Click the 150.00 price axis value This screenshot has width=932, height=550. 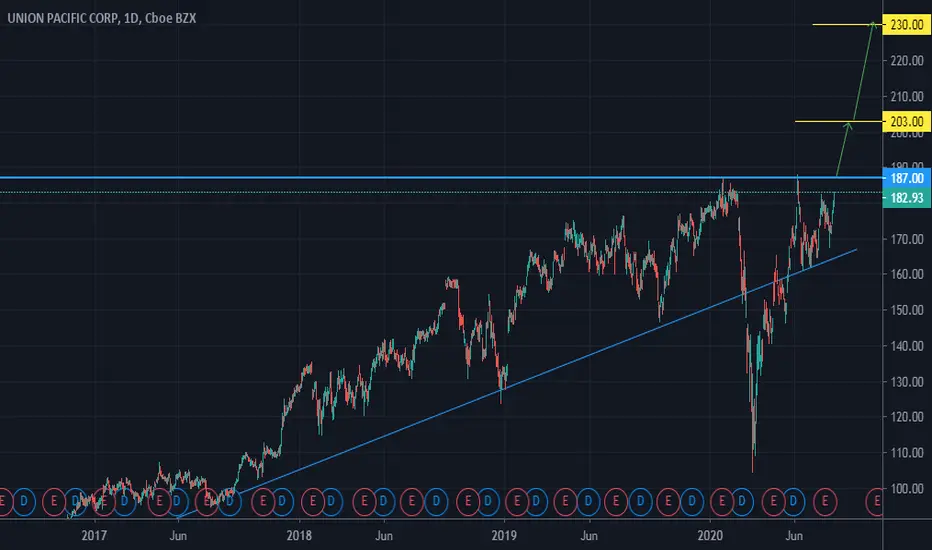pyautogui.click(x=906, y=310)
